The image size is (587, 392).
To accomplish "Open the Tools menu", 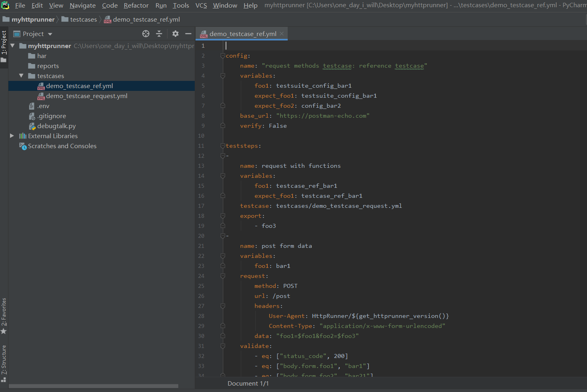I will (181, 5).
